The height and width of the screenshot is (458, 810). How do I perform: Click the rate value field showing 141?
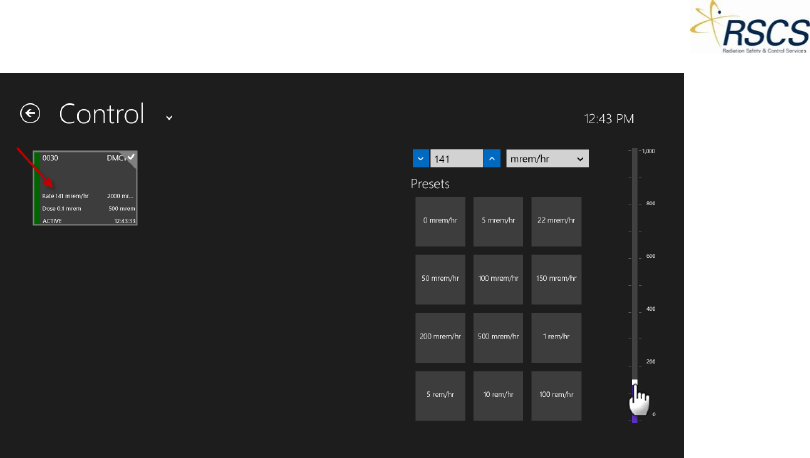point(456,159)
